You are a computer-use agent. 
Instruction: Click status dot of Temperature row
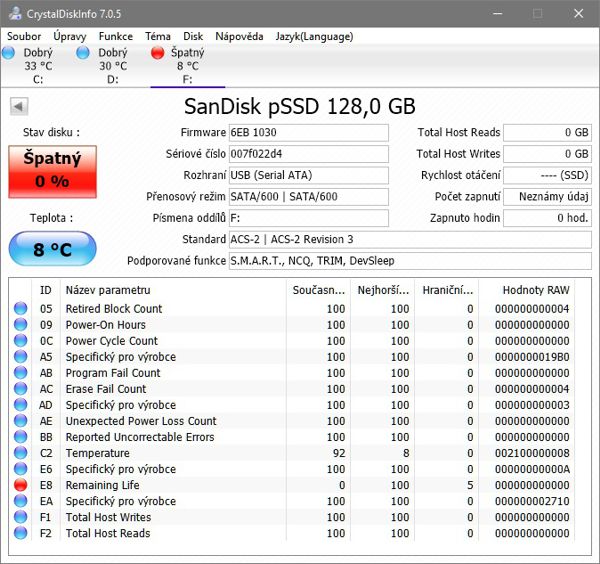click(x=21, y=453)
